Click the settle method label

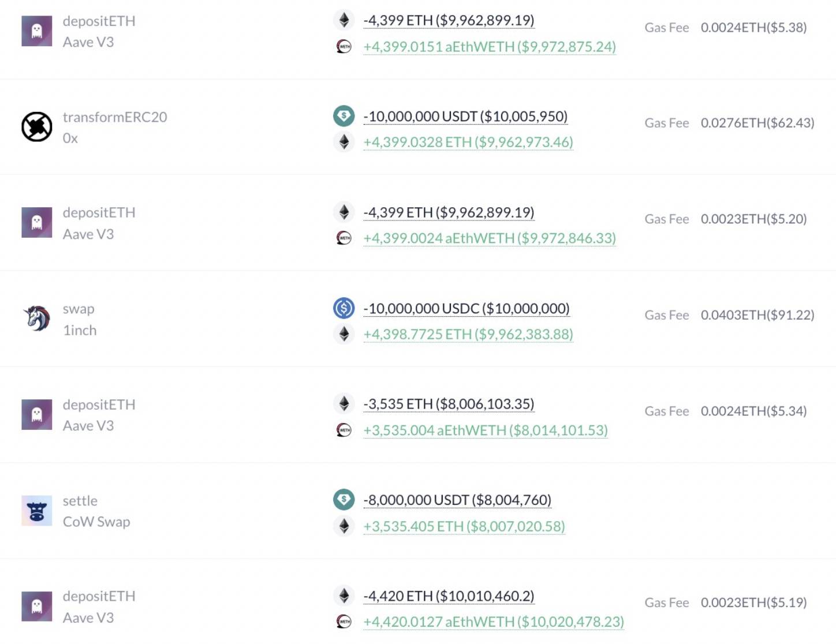click(80, 501)
